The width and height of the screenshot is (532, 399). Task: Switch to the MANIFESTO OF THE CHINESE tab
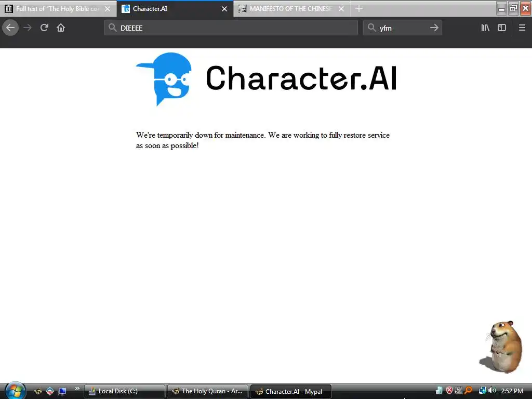click(292, 8)
